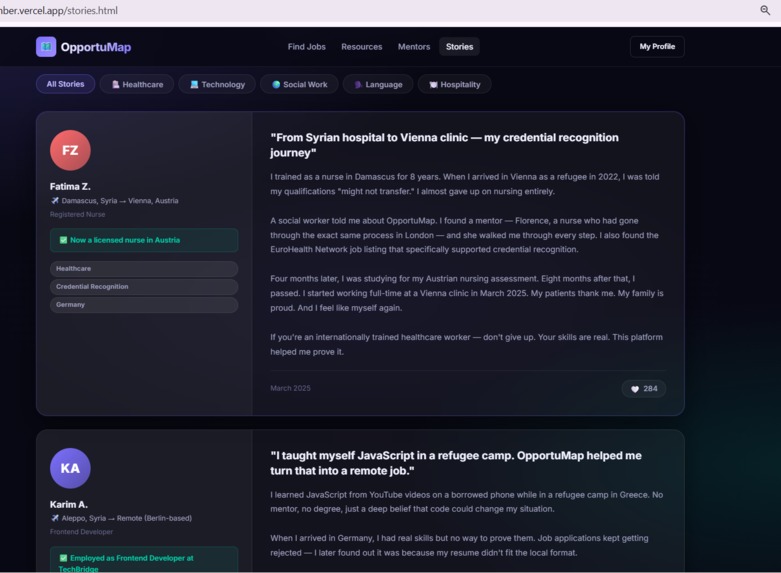Click the FZ avatar circle
Viewport: 781px width, 573px height.
pyautogui.click(x=70, y=150)
